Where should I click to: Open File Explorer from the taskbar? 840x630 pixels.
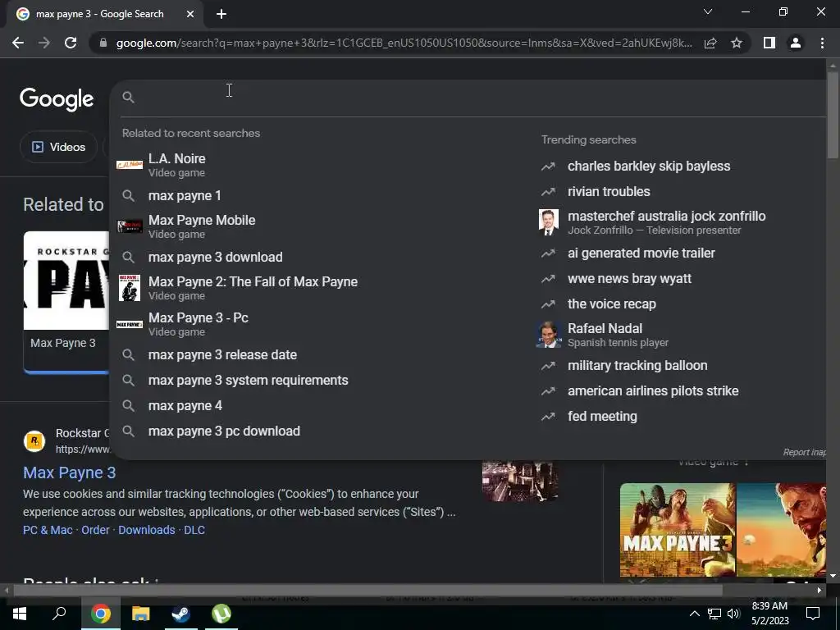[x=140, y=614]
